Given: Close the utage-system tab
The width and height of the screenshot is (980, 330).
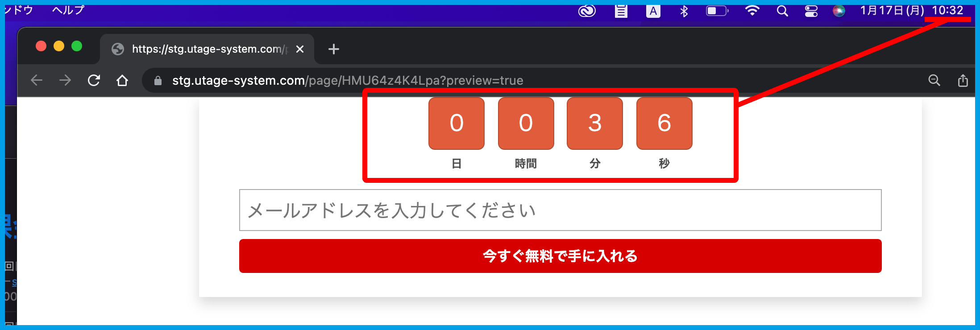Looking at the screenshot, I should click(300, 49).
